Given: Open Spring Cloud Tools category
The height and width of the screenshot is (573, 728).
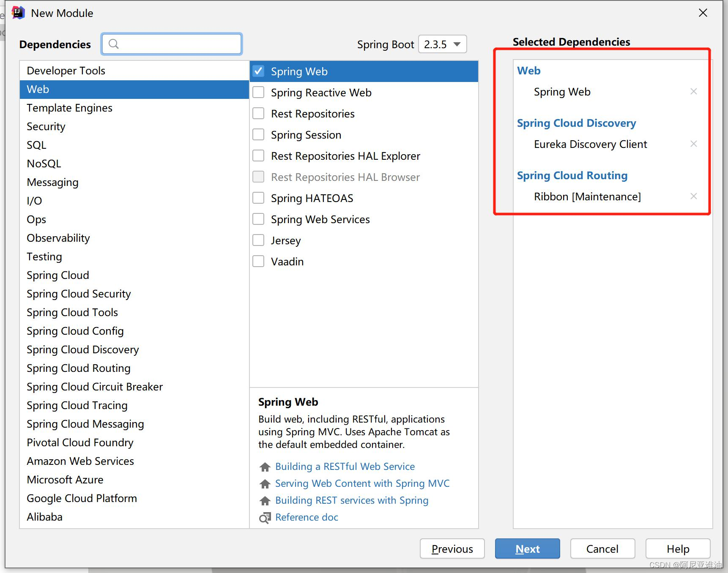Looking at the screenshot, I should (134, 312).
